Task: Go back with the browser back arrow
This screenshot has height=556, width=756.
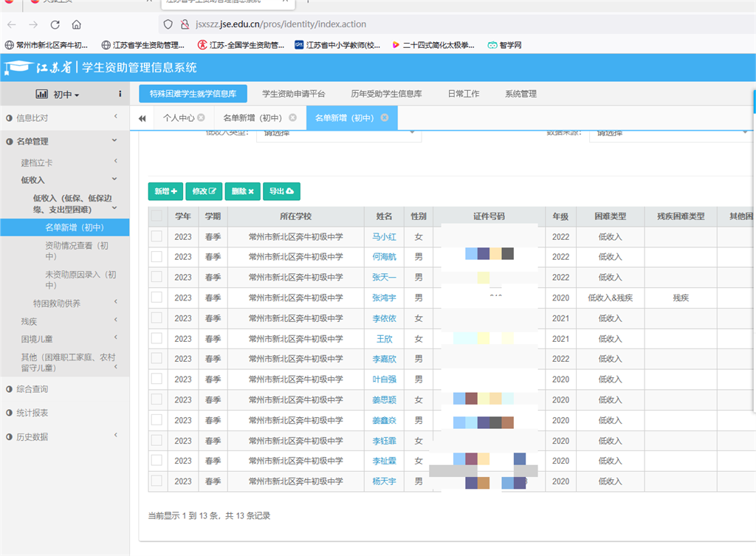Action: click(x=12, y=24)
